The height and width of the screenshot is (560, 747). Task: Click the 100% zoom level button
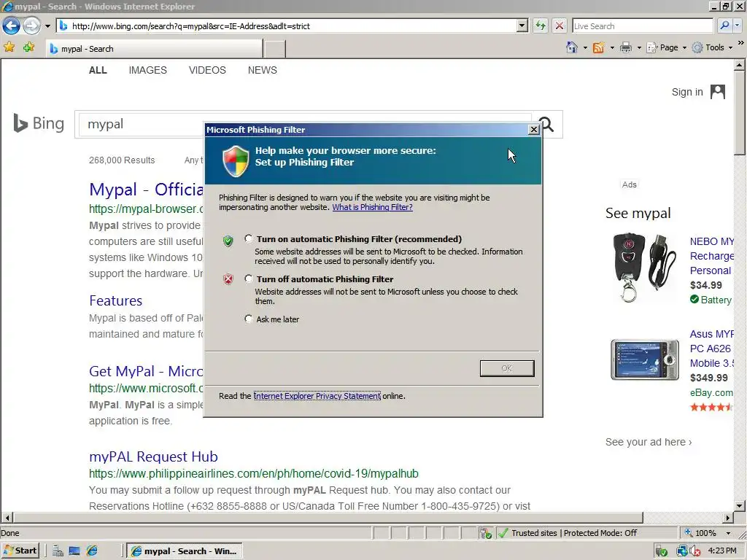pos(701,533)
